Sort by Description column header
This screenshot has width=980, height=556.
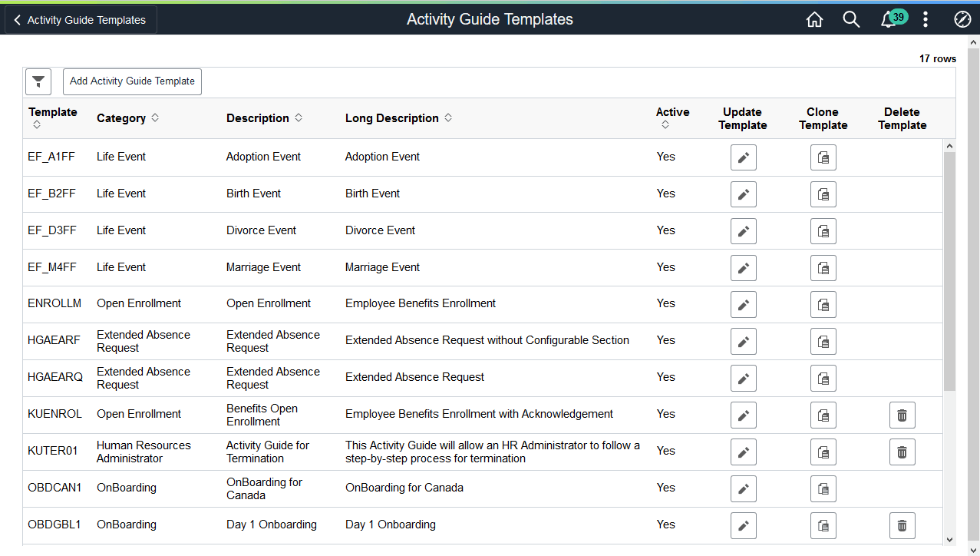point(264,118)
